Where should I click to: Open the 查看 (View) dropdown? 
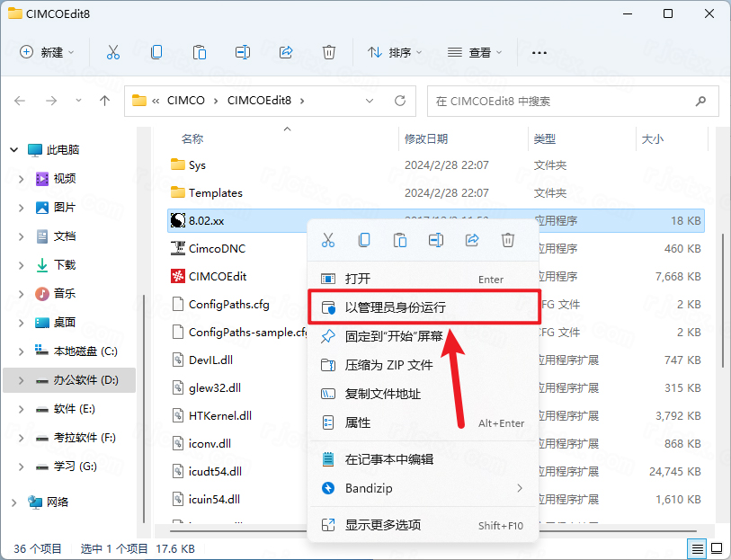click(x=474, y=52)
